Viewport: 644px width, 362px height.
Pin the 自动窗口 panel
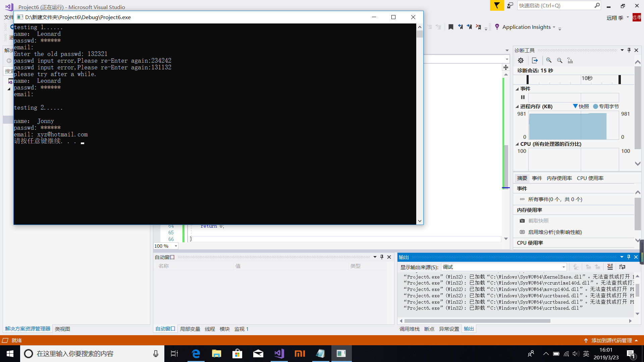coord(382,257)
